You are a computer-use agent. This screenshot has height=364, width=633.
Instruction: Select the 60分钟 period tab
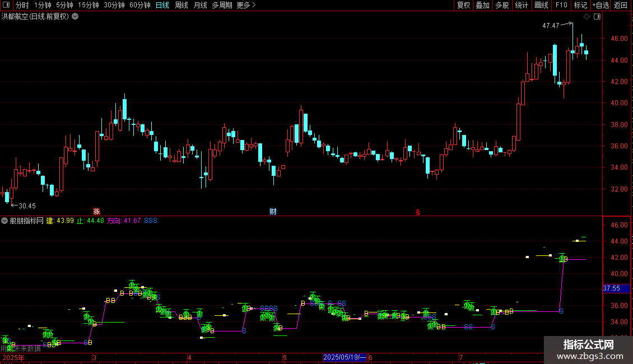[x=140, y=5]
